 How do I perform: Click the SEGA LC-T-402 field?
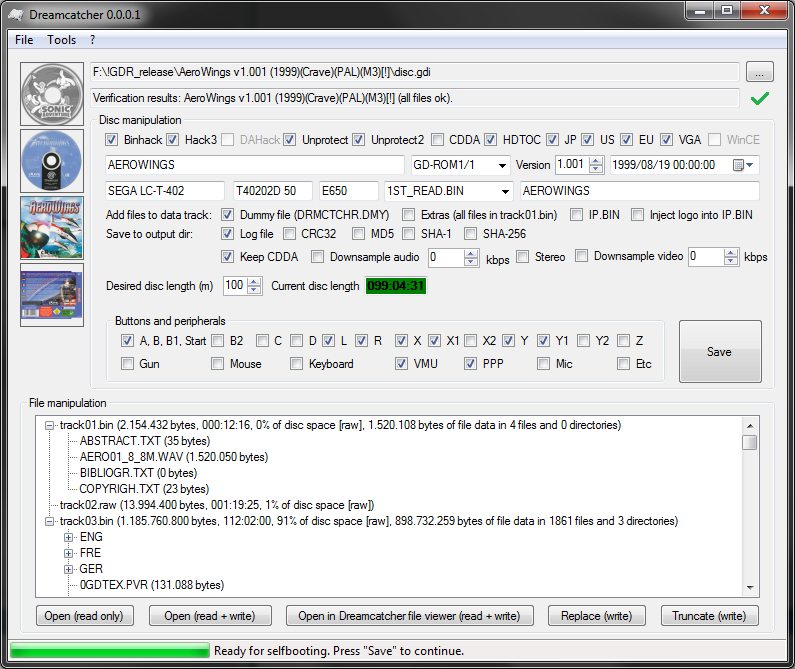coord(165,191)
